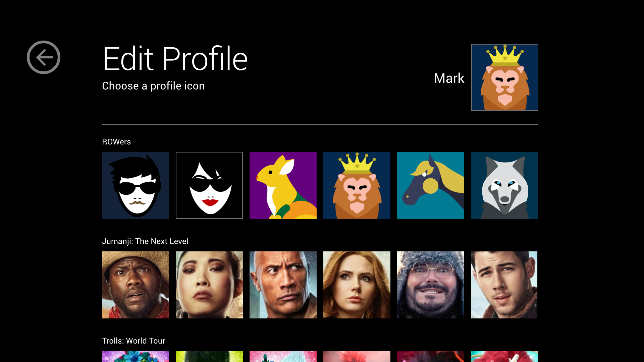644x362 pixels.
Task: Pick the young man in snow portrait
Action: click(x=504, y=285)
